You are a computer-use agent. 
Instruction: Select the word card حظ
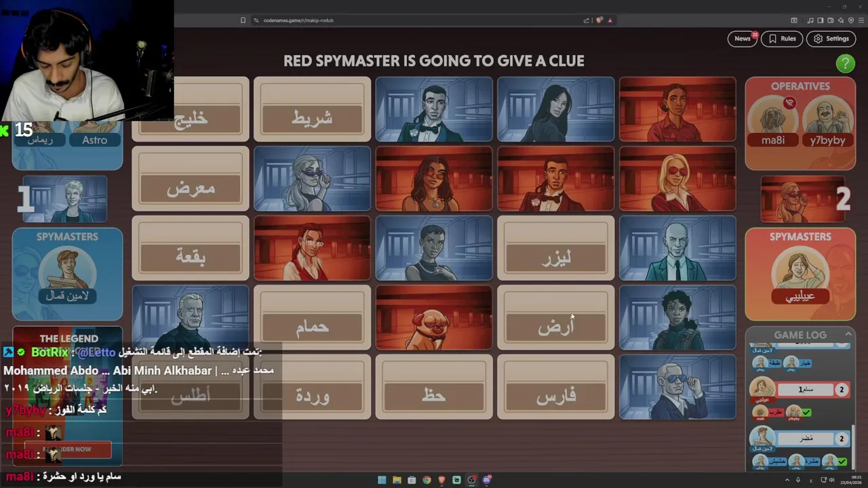434,386
